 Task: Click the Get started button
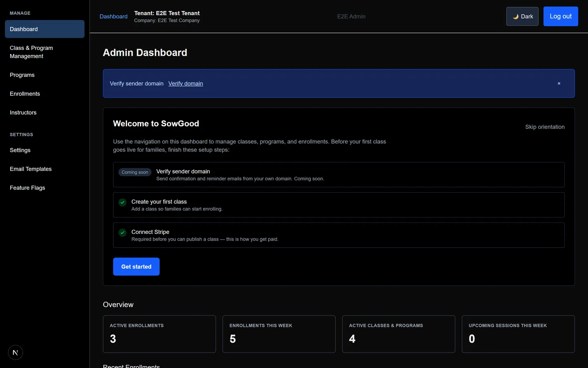click(136, 267)
